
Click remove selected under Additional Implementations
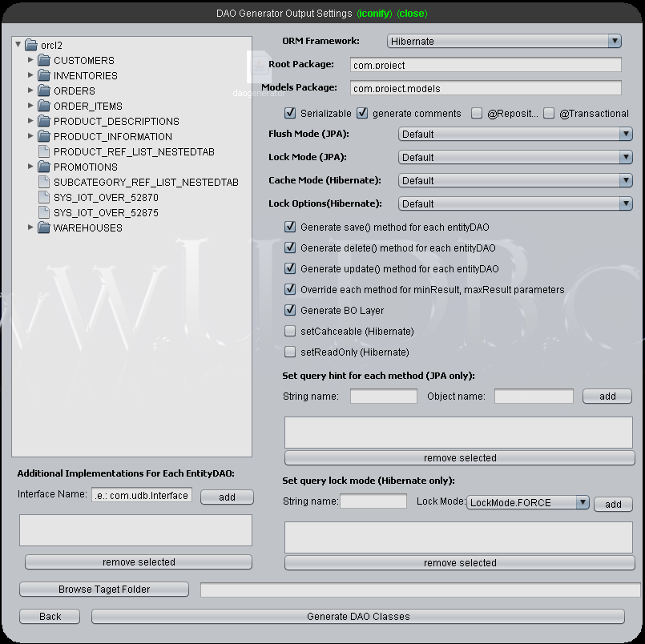coord(139,561)
